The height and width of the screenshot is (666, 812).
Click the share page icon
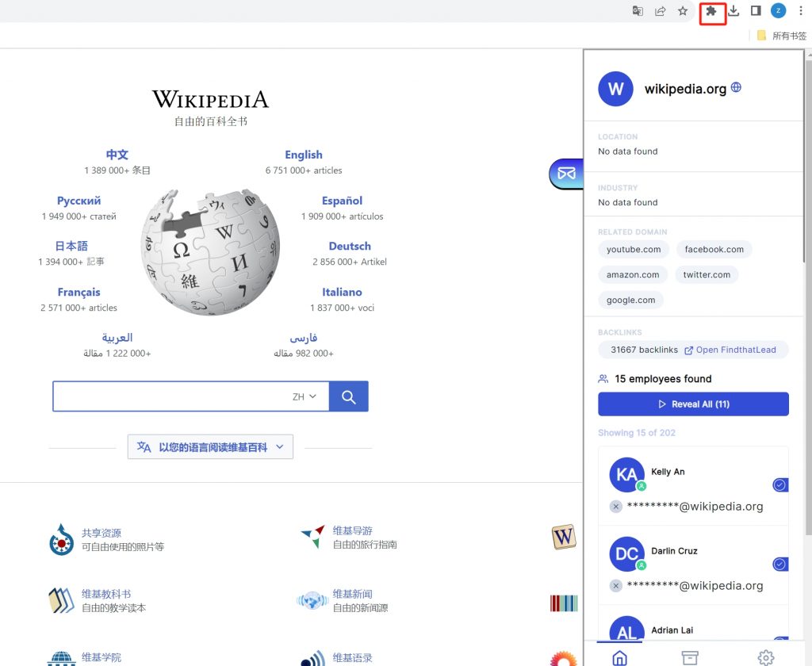pos(661,11)
